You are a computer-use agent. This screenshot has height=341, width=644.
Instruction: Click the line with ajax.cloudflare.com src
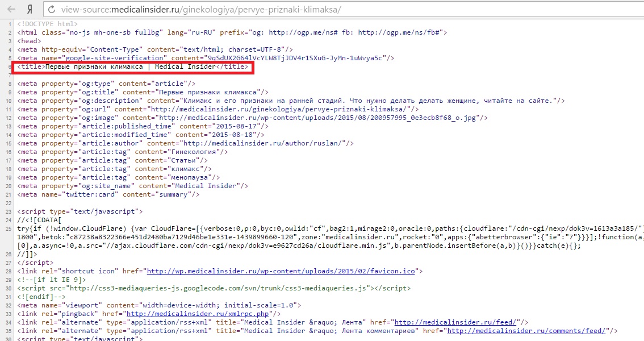click(x=299, y=246)
